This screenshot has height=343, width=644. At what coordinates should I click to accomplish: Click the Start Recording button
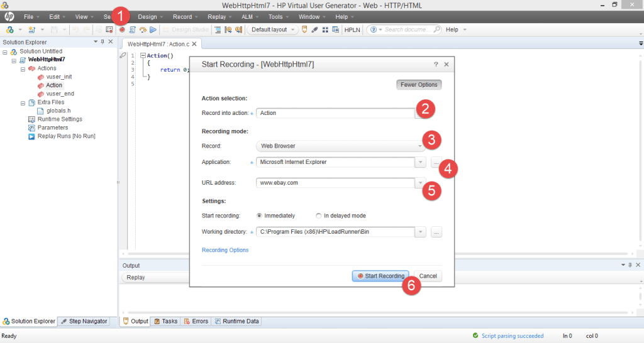pos(380,276)
